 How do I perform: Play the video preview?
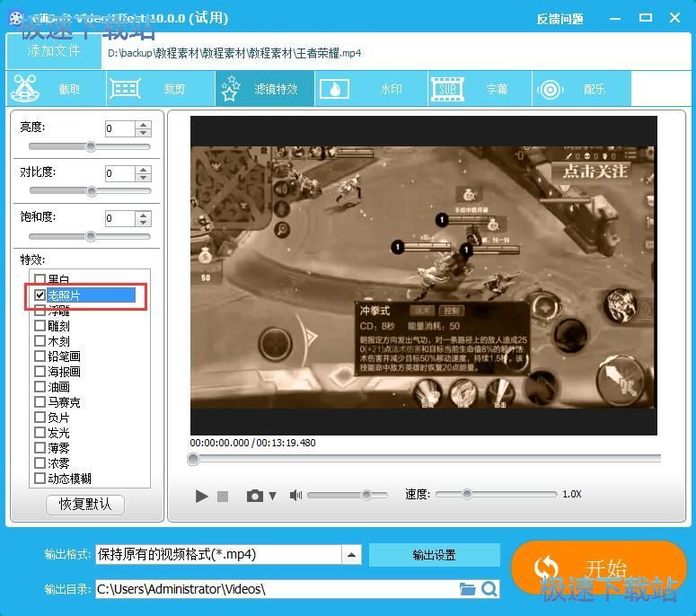[x=201, y=496]
